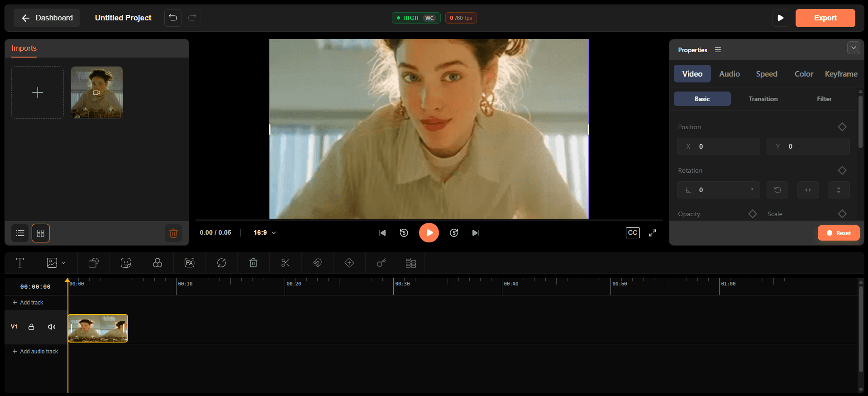Viewport: 868px width, 396px height.
Task: Jump to the end of the video
Action: pyautogui.click(x=476, y=233)
